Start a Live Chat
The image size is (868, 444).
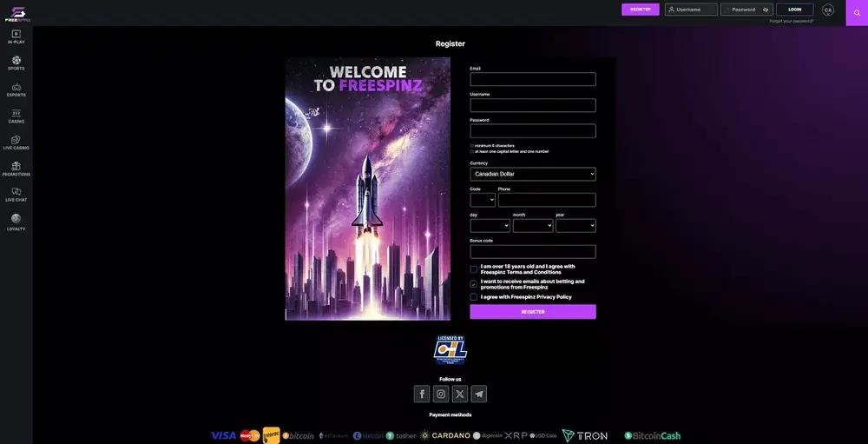click(16, 195)
